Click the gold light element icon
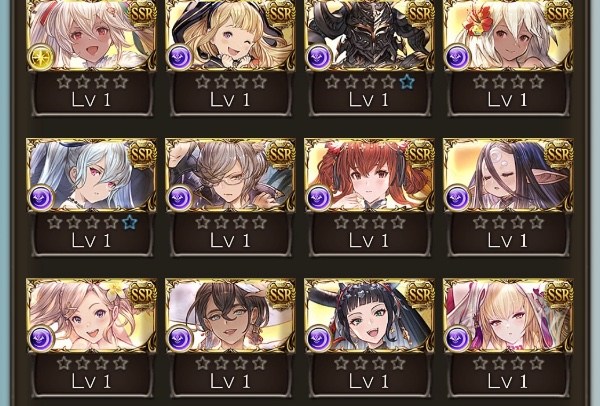This screenshot has height=406, width=600. pos(41,57)
